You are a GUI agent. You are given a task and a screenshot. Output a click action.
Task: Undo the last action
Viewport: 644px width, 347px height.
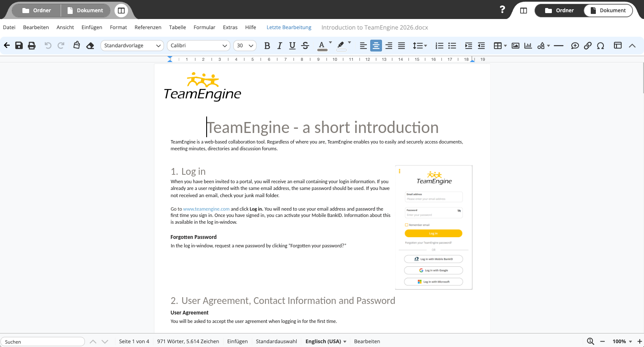(48, 46)
